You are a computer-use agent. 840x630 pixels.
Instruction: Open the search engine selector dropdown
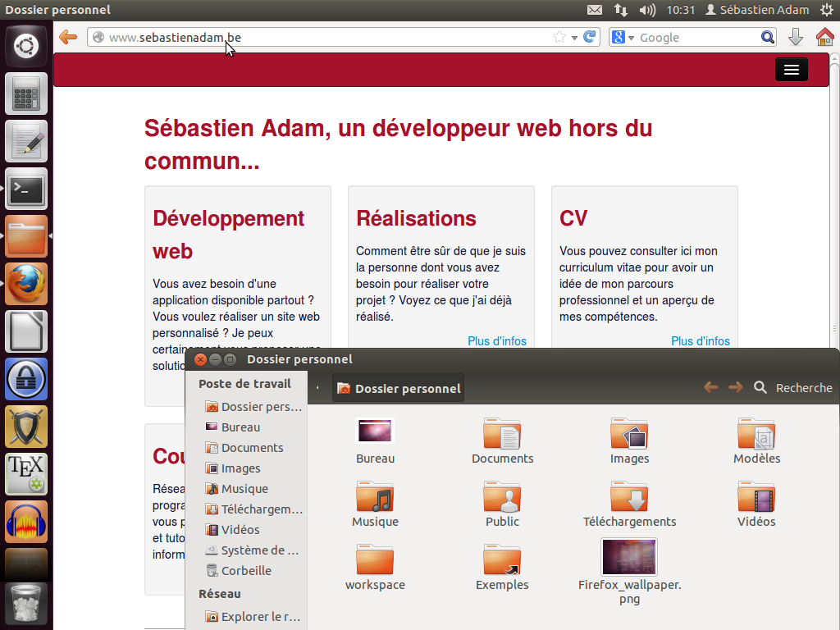pos(623,37)
